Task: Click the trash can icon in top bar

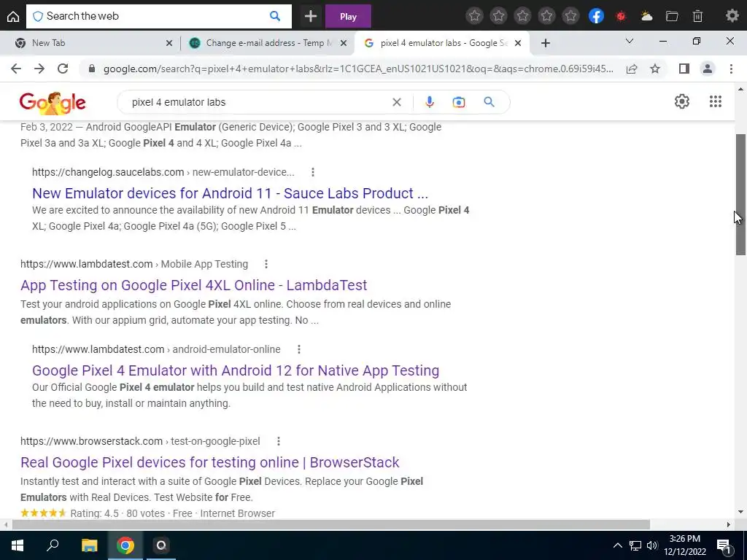Action: click(x=697, y=16)
